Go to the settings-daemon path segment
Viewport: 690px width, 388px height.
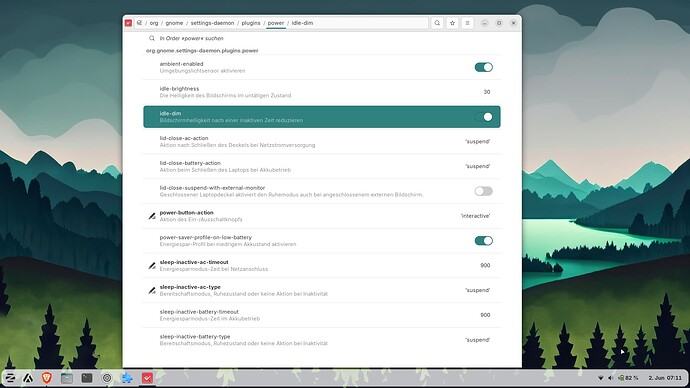[213, 23]
